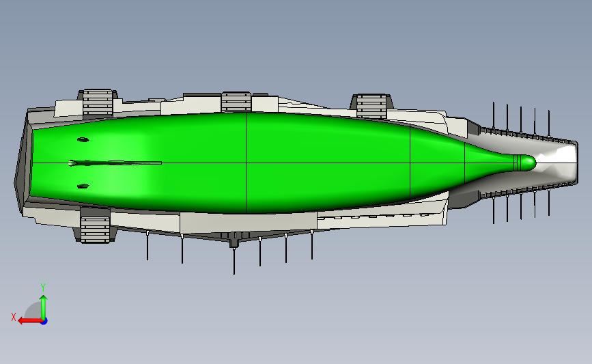Screen dimensions: 592x364
Task: Click the green Y axis arrow
Action: coord(44,307)
